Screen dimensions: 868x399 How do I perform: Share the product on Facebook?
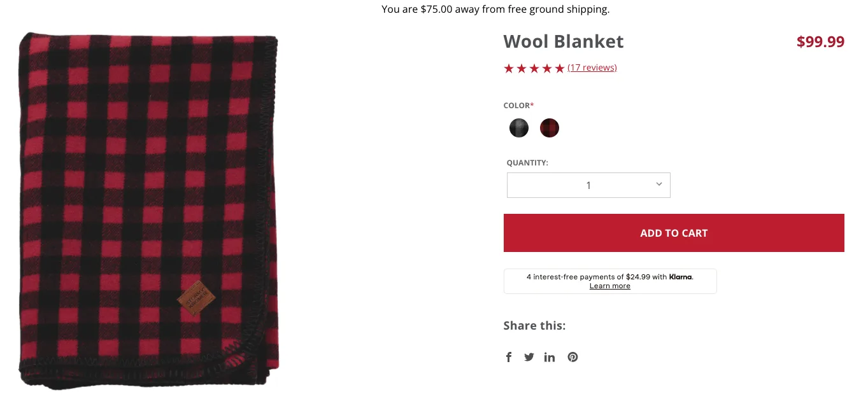pos(509,357)
